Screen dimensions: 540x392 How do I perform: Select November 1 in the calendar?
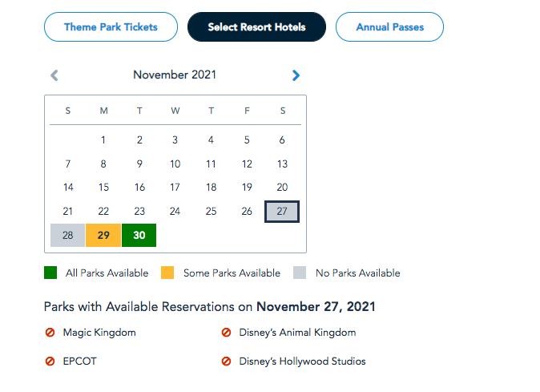103,139
